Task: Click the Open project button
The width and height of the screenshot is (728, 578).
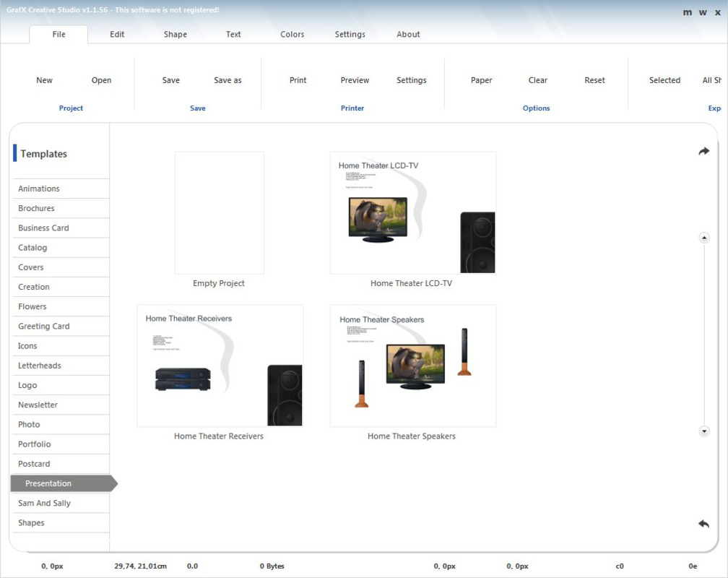Action: click(101, 80)
